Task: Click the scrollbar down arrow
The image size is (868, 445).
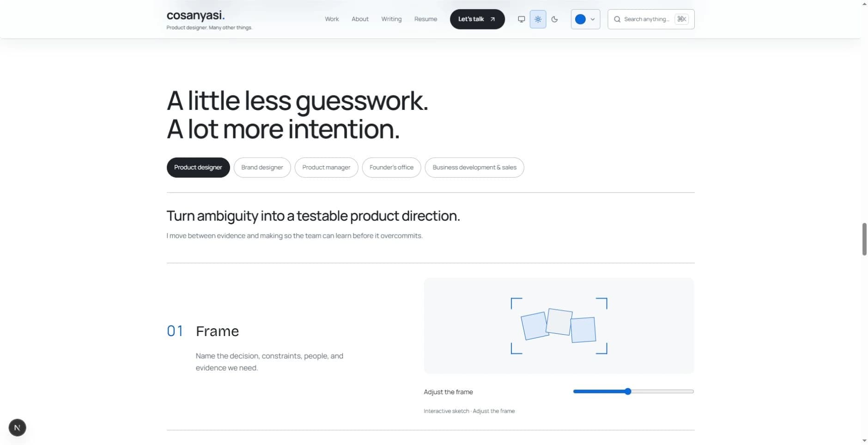Action: 864,441
